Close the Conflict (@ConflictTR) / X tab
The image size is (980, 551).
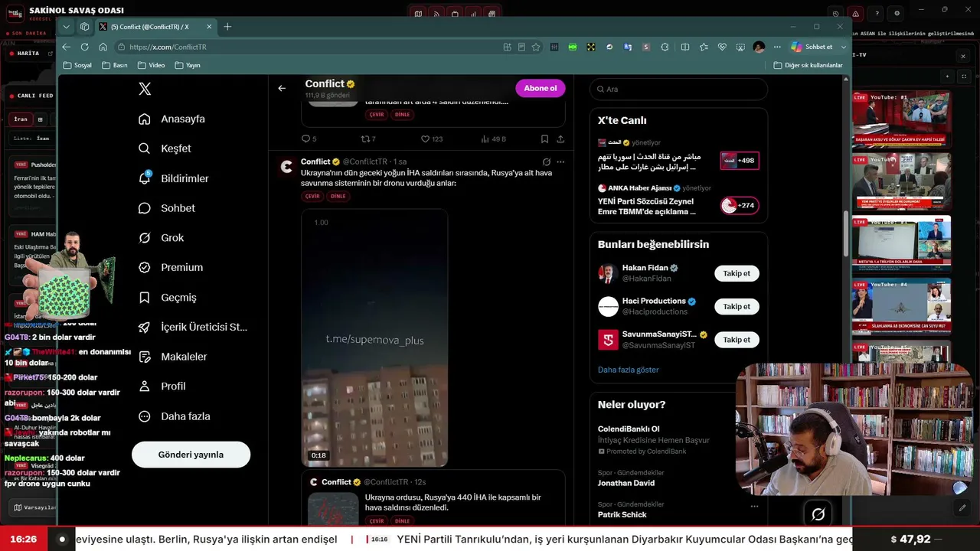208,27
